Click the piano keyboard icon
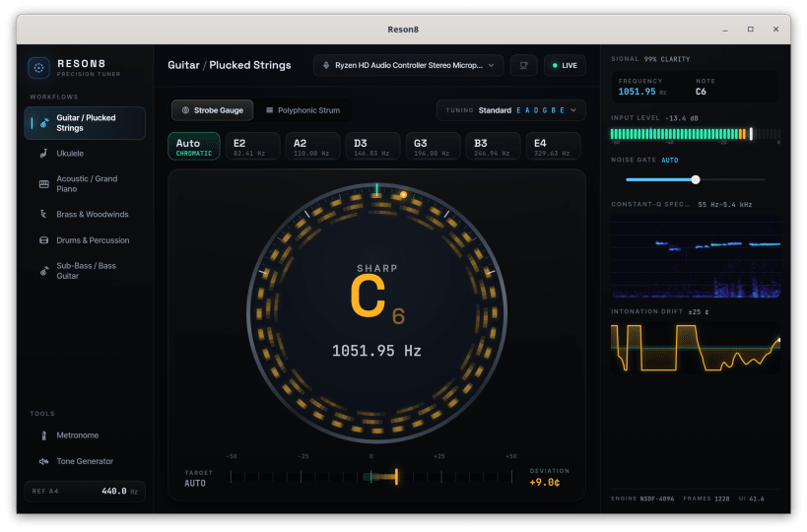The height and width of the screenshot is (532, 807). (x=43, y=183)
